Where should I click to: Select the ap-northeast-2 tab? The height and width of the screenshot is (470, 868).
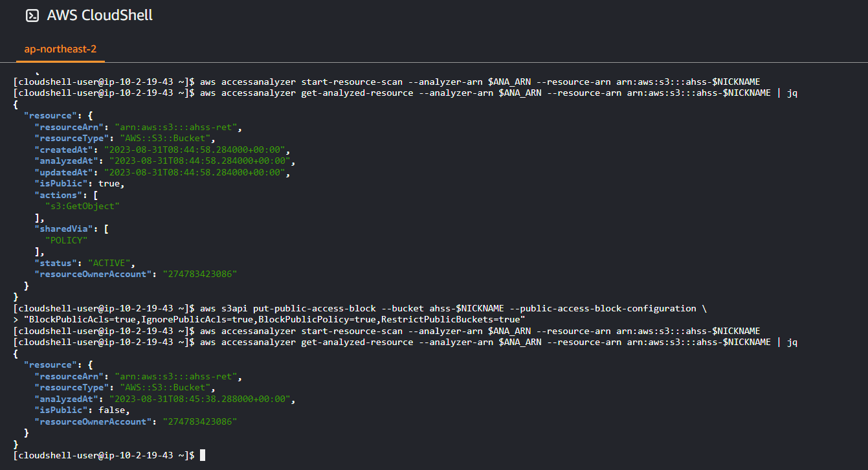tap(60, 49)
